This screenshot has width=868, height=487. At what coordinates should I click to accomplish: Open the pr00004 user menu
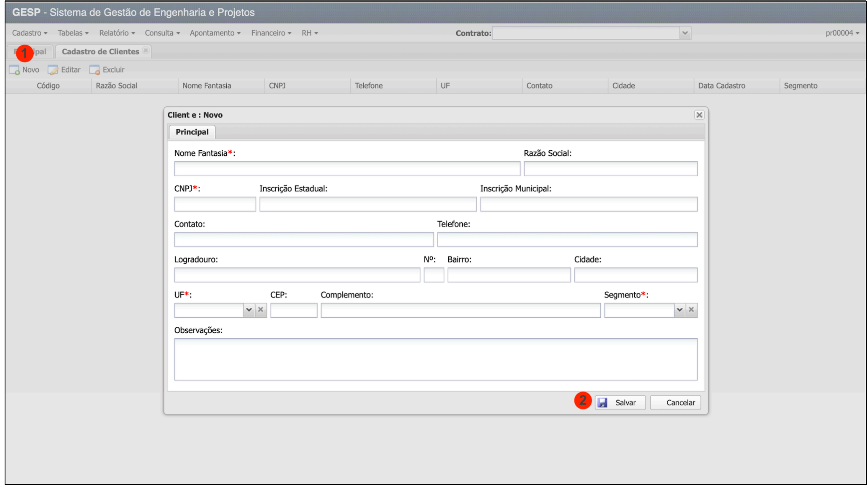pos(842,33)
